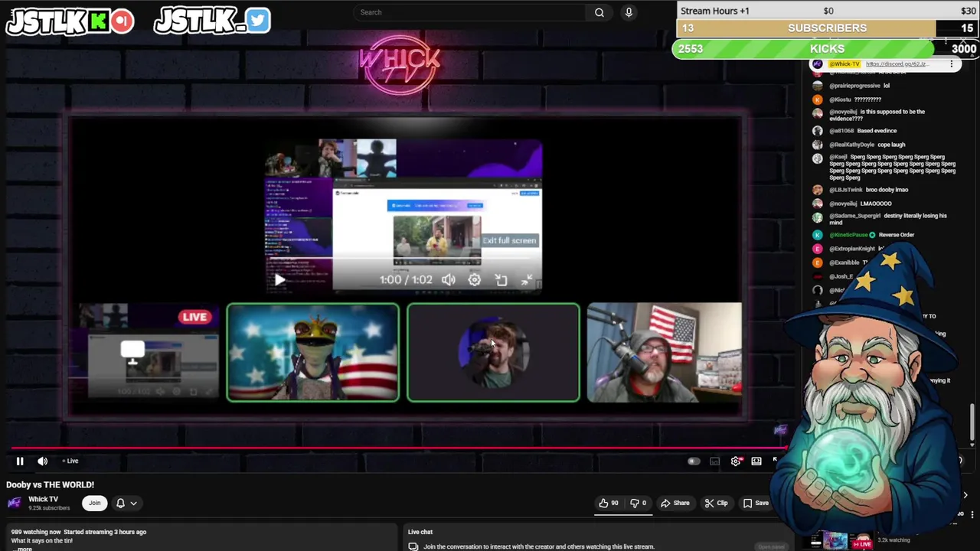Open inner clip settings gear
The height and width of the screenshot is (551, 980).
[475, 280]
